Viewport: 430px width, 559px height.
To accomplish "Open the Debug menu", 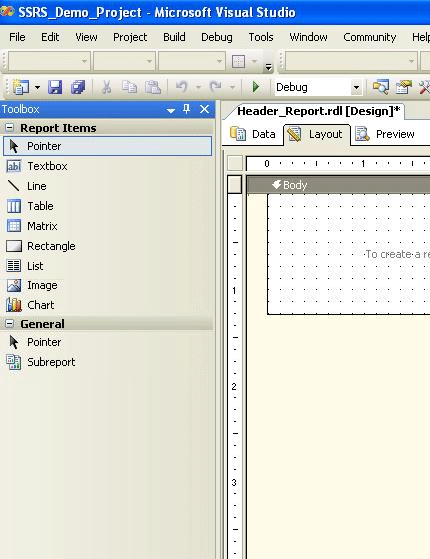I will pos(217,37).
